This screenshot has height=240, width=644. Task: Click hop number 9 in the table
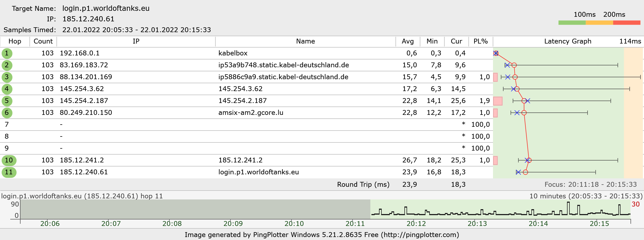7,148
